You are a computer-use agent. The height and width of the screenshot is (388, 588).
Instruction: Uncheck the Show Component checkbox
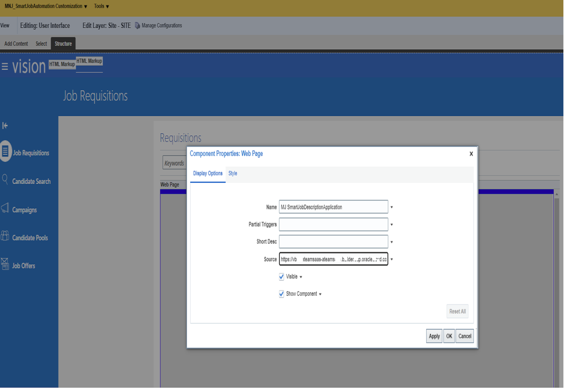(281, 294)
